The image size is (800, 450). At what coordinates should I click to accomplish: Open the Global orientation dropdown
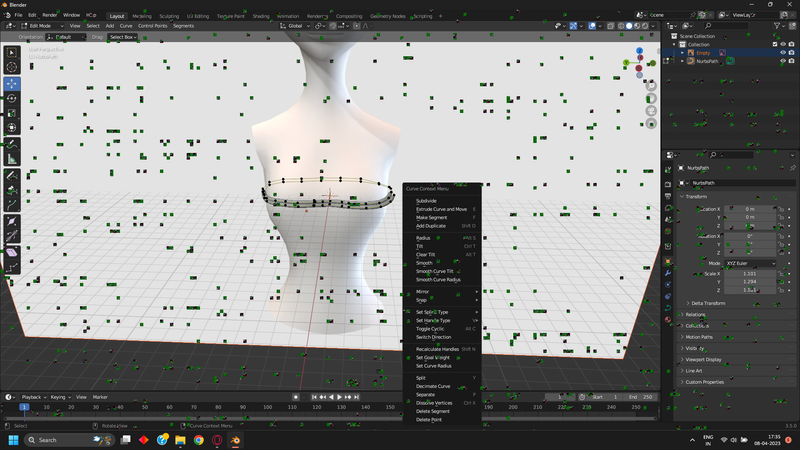[x=295, y=26]
